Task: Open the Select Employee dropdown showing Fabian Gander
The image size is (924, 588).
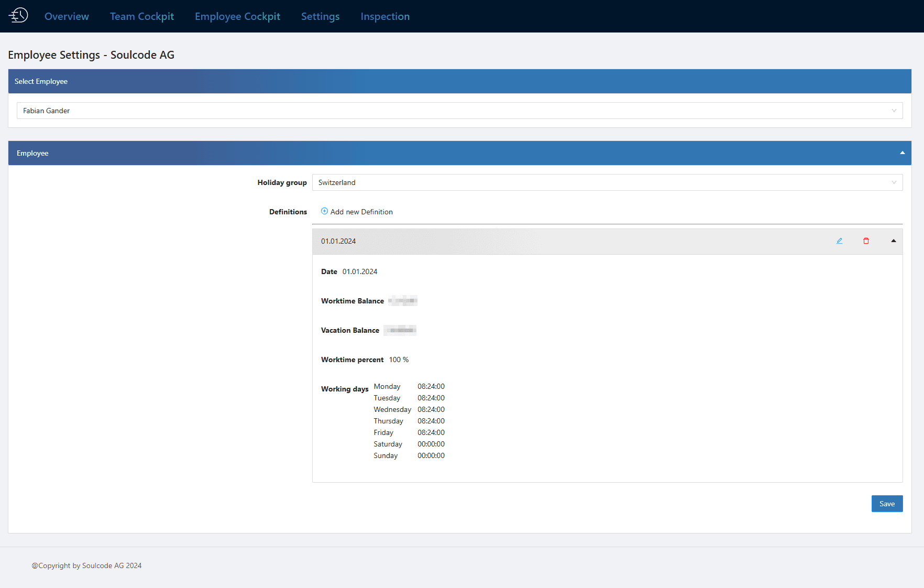Action: pyautogui.click(x=459, y=111)
